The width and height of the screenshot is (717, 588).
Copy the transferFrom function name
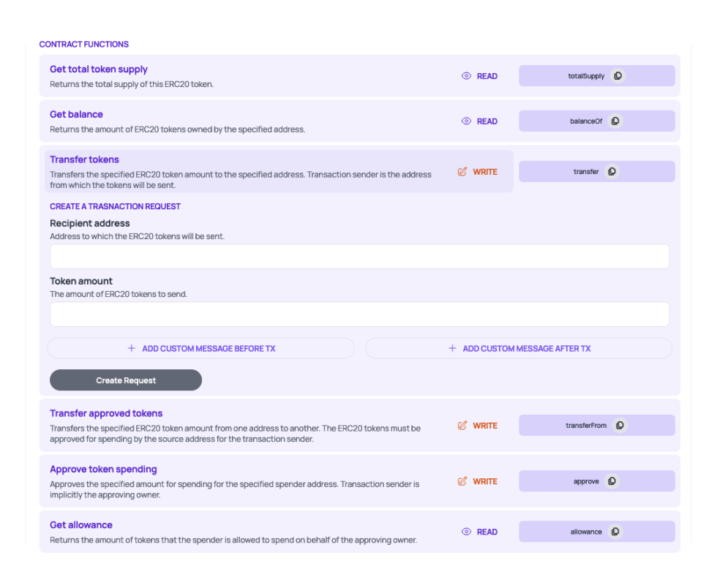[621, 425]
